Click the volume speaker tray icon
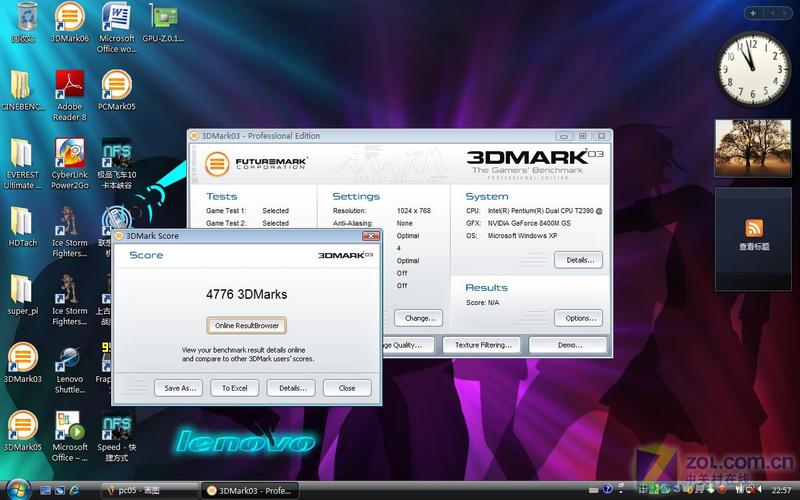Viewport: 800px width, 500px height. pyautogui.click(x=759, y=490)
